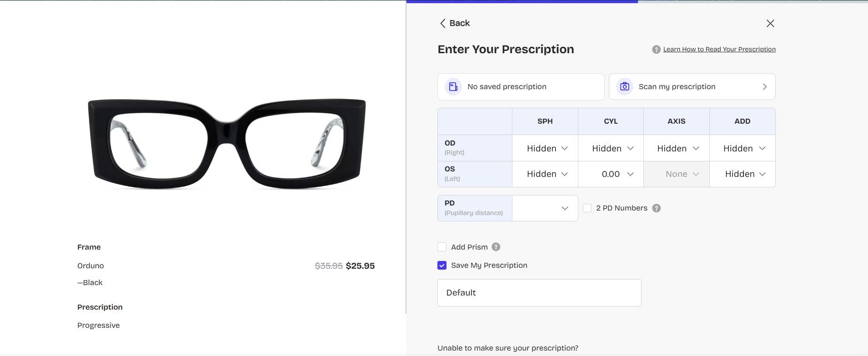Click help icon next to 2 PD Numbers
Screen dimensions: 868x356
pyautogui.click(x=657, y=208)
